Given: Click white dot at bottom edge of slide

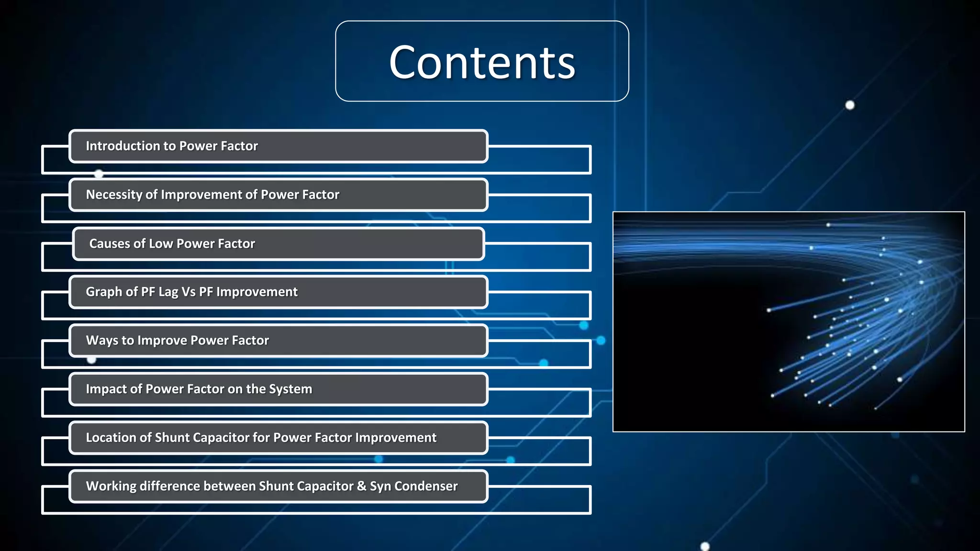Looking at the screenshot, I should tap(705, 546).
